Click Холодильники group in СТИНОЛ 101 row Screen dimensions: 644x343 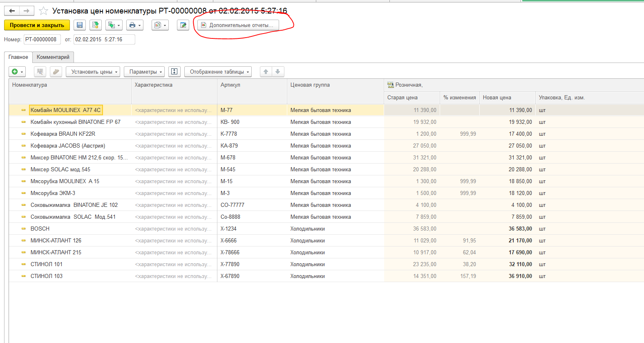click(335, 265)
